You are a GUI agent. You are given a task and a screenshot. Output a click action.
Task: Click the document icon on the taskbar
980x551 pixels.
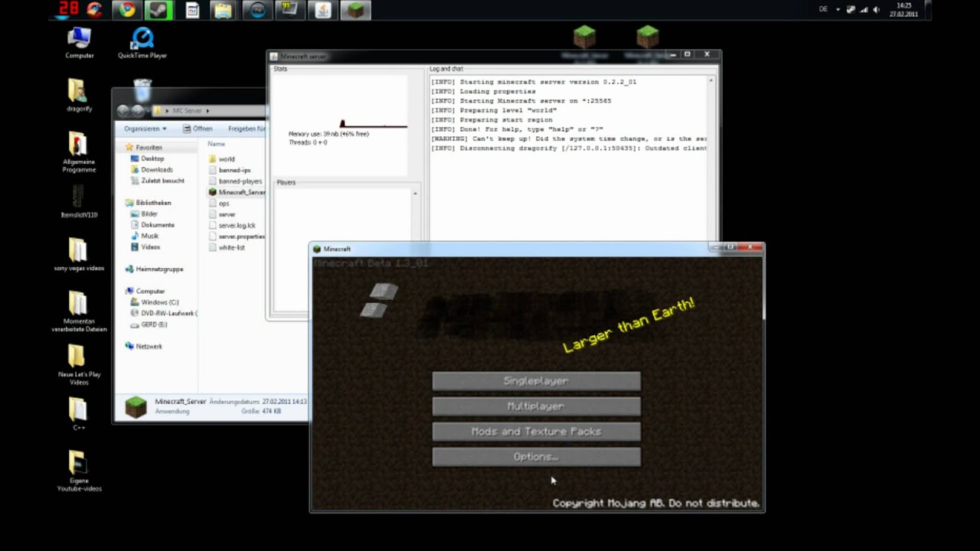point(192,10)
